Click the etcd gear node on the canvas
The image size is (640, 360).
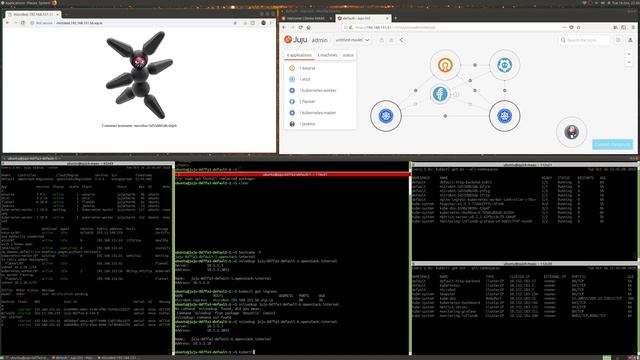(504, 65)
